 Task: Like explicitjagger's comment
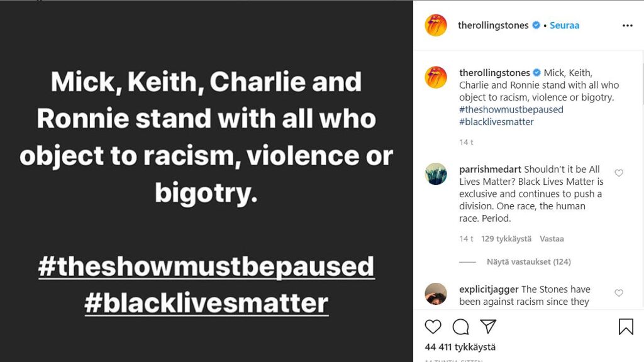(x=619, y=293)
